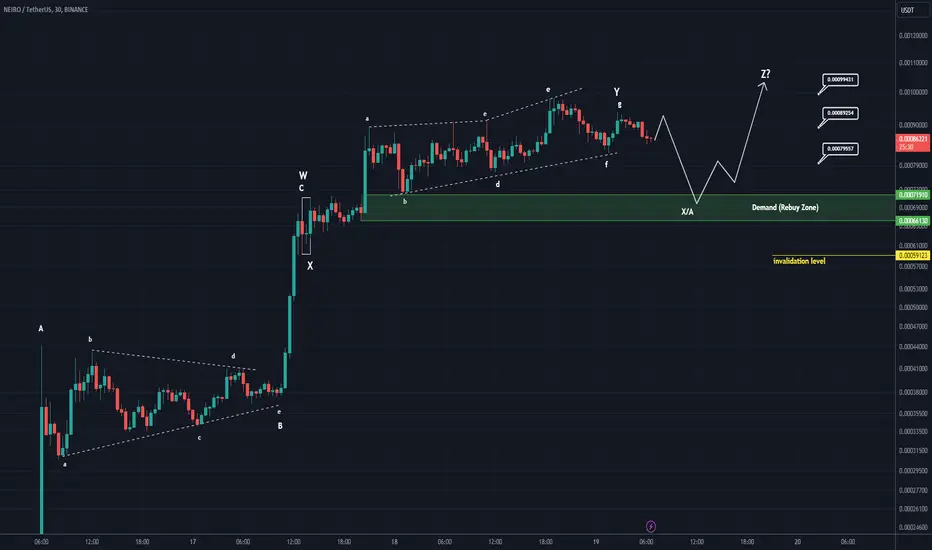Select the Z? wave label
932x550 pixels.
point(766,74)
